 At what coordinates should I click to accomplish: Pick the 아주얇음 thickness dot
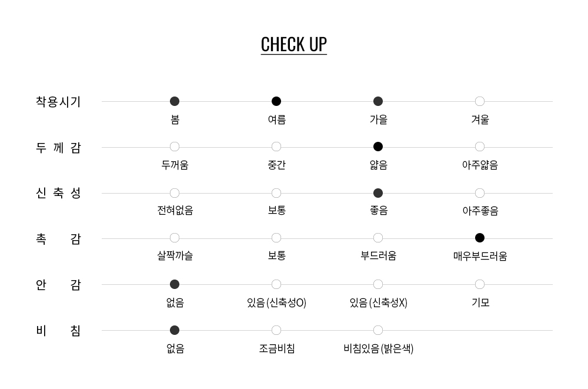tap(480, 147)
